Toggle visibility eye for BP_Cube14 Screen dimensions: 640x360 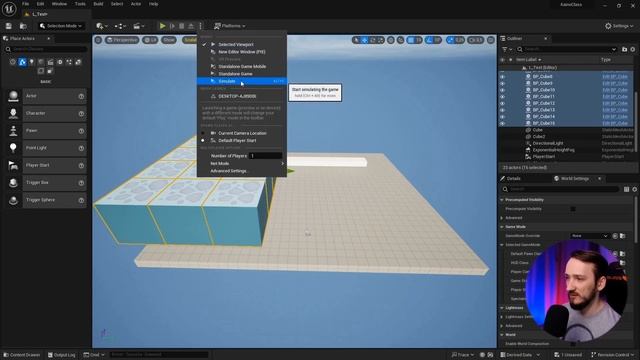[502, 117]
